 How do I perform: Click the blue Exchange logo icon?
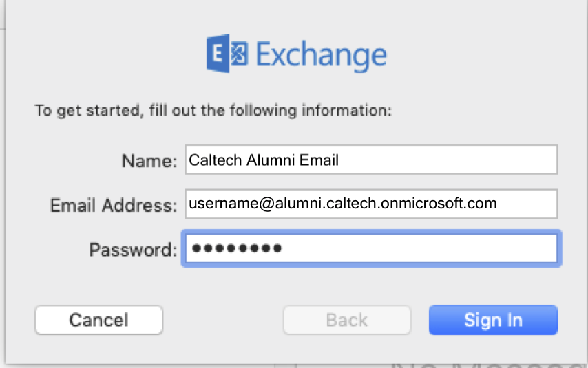coord(227,54)
